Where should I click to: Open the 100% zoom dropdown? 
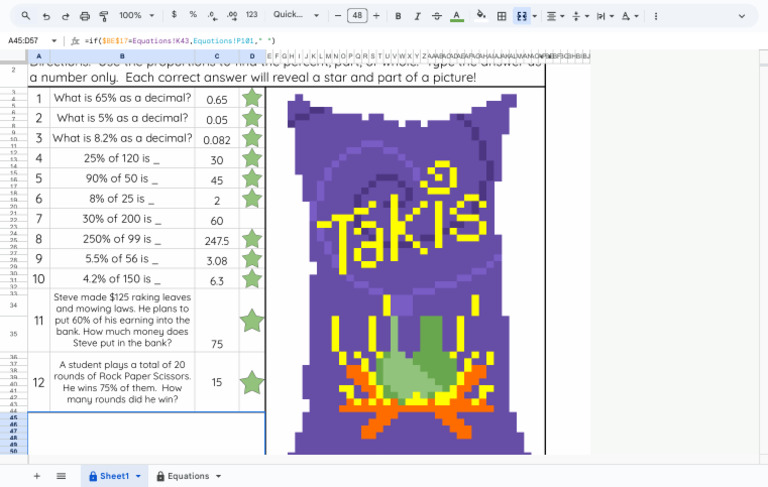[137, 16]
